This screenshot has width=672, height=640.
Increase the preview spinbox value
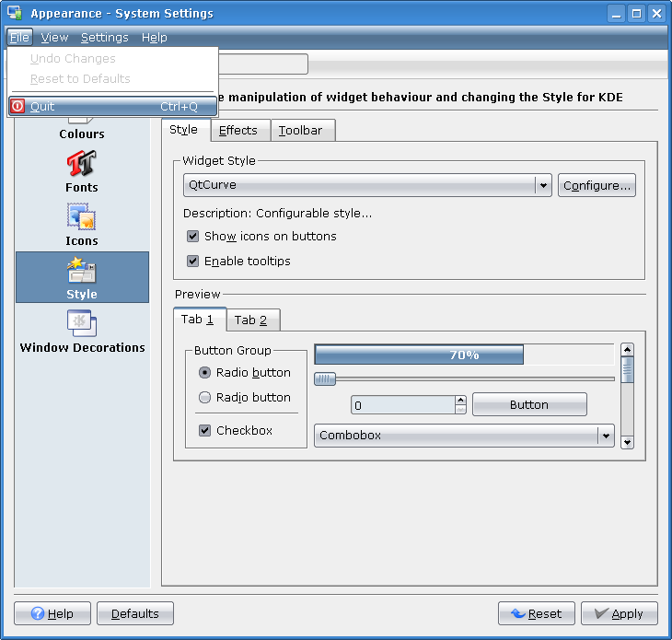click(x=460, y=400)
